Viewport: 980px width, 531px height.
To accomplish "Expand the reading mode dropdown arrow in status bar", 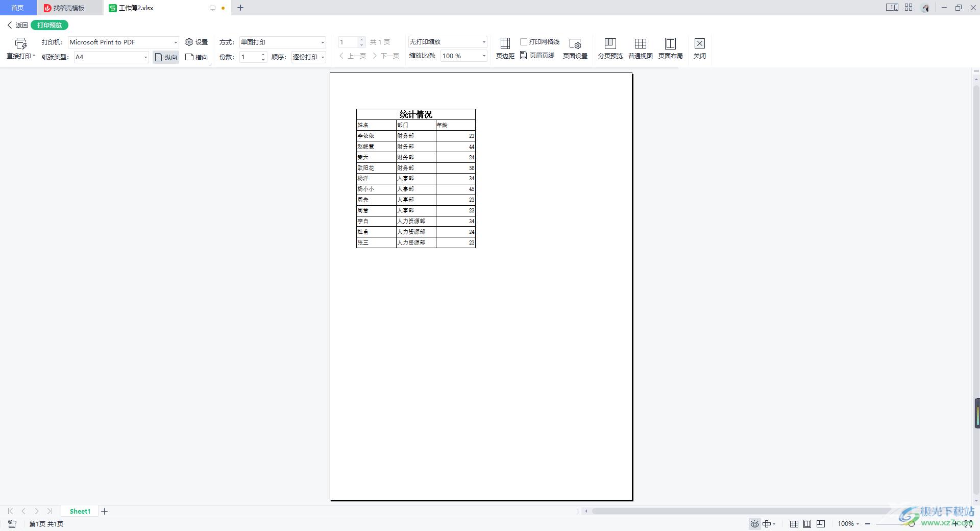I will [774, 524].
